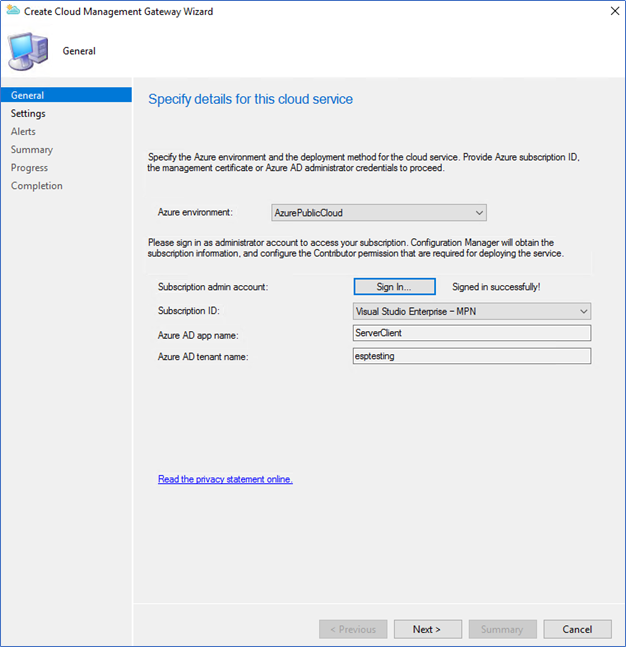Image resolution: width=626 pixels, height=647 pixels.
Task: Cancel the wizard
Action: tap(577, 629)
